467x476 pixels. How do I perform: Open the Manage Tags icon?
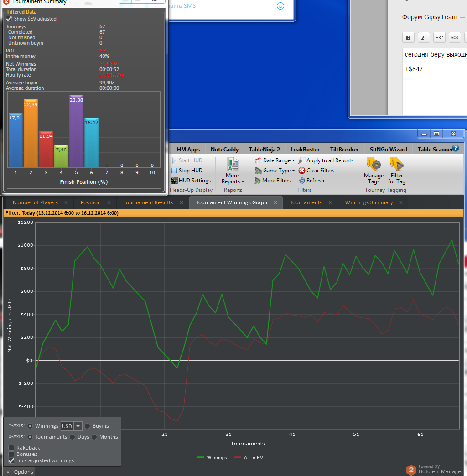click(374, 164)
